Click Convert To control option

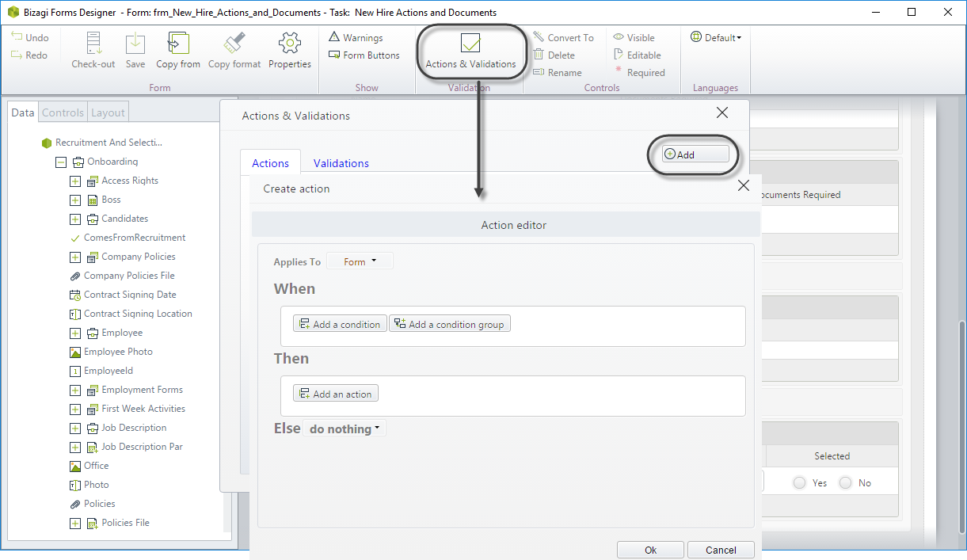[x=563, y=37]
